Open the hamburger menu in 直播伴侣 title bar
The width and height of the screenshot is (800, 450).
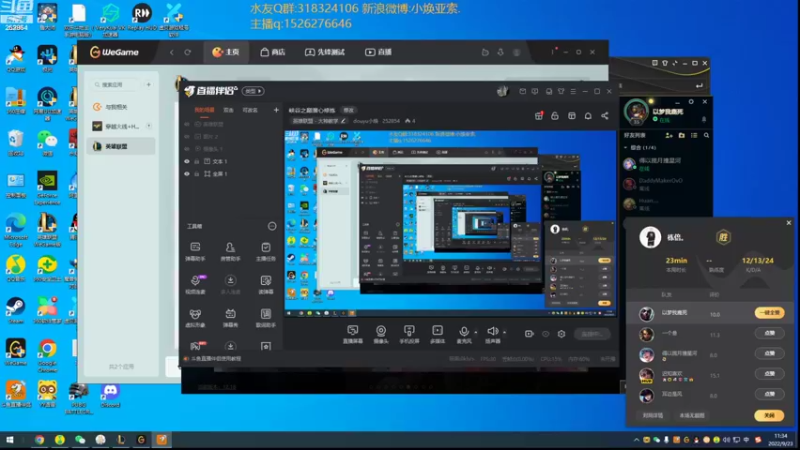click(x=573, y=91)
